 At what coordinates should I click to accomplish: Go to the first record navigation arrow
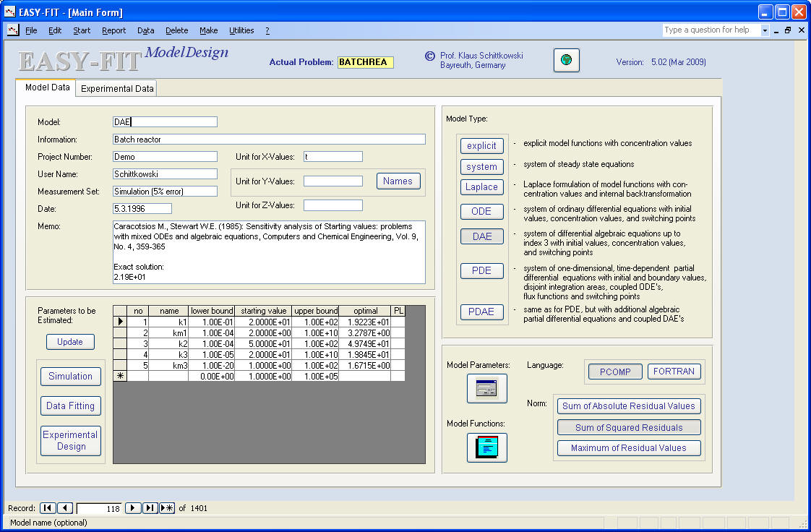click(48, 508)
